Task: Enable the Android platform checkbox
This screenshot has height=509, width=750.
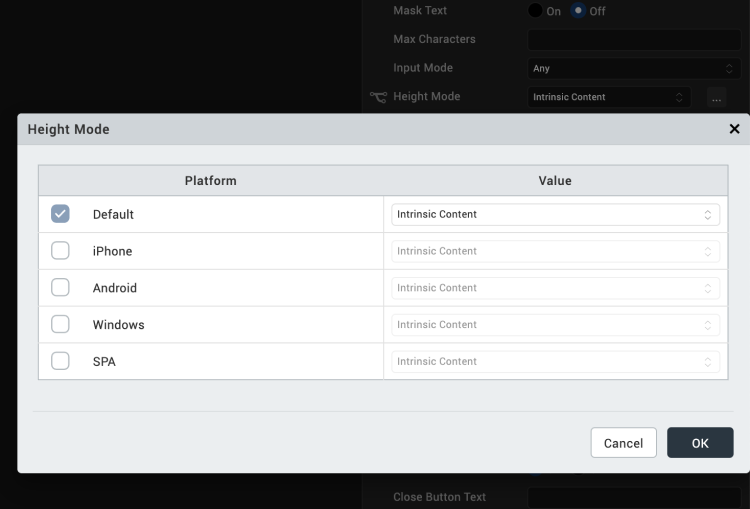Action: pyautogui.click(x=60, y=288)
